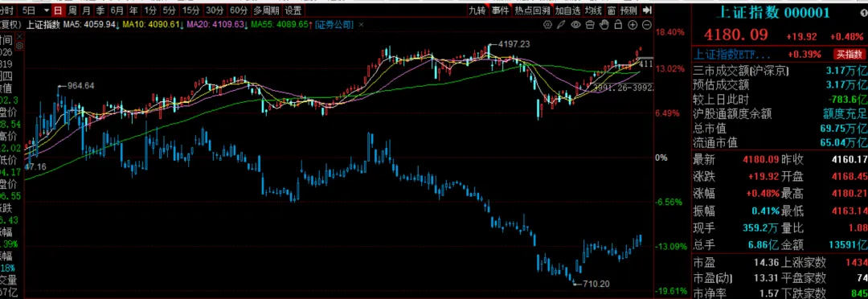Select the 1分 minute period
The width and height of the screenshot is (868, 299).
click(x=150, y=10)
